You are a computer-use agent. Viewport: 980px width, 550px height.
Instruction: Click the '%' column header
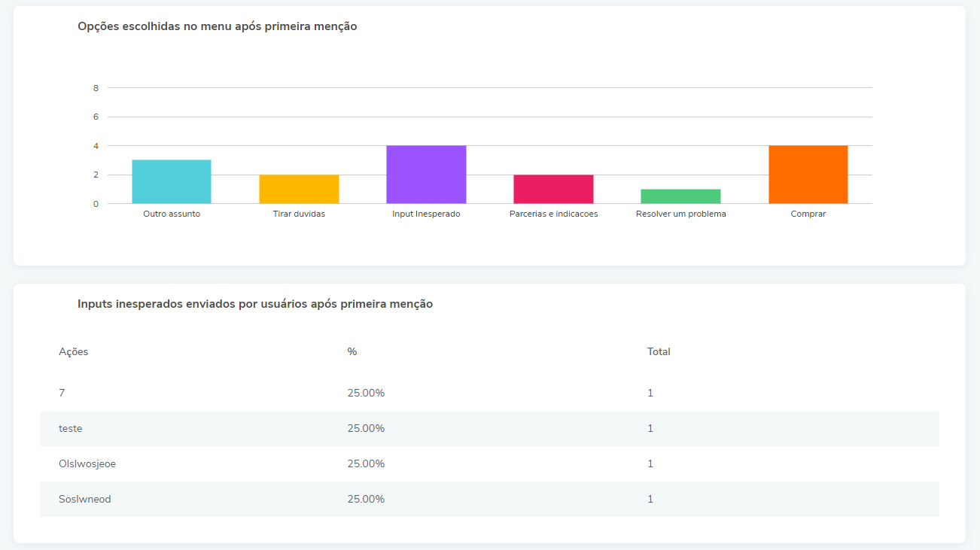[x=352, y=351]
